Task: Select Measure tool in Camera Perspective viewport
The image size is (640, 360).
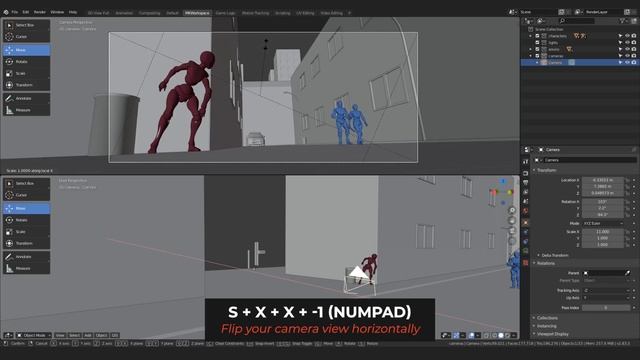Action: (x=27, y=110)
